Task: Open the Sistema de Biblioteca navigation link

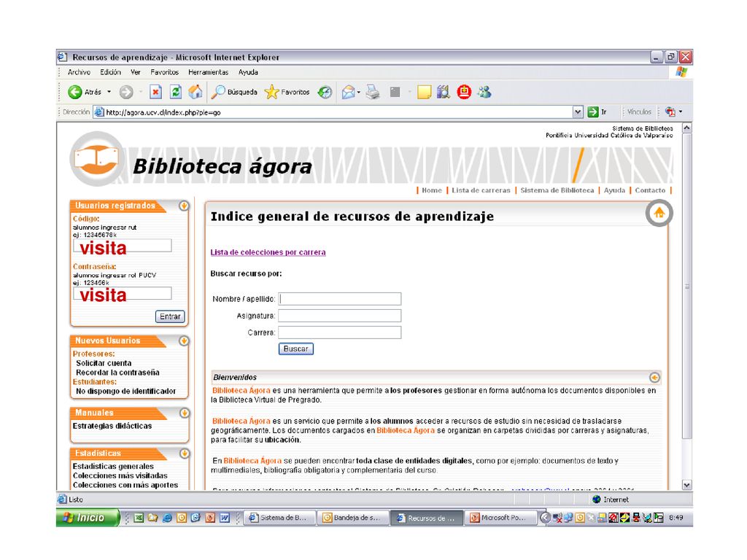Action: (557, 190)
